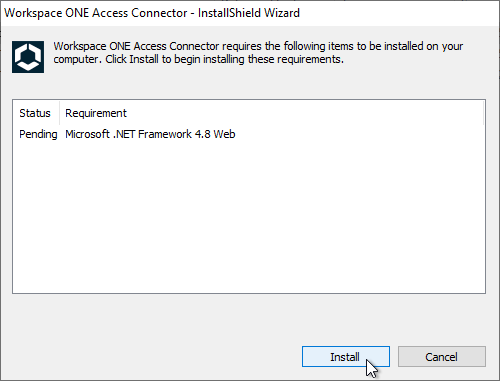Click the instruction line starting 'Workspace ONE Access Connector requires'

coord(258,46)
